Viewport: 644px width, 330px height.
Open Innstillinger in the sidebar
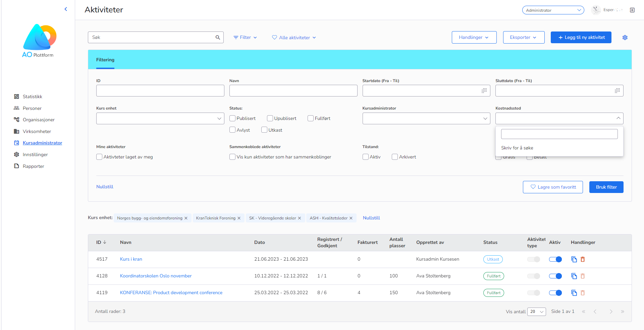pos(35,154)
